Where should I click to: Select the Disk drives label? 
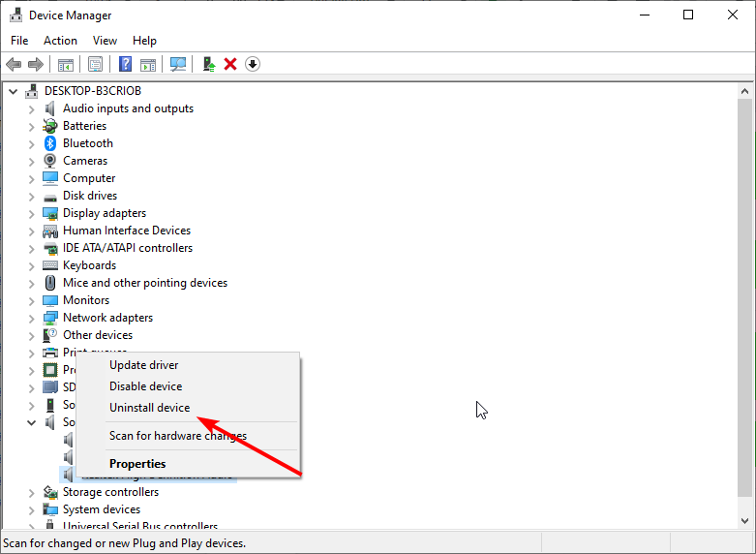90,196
